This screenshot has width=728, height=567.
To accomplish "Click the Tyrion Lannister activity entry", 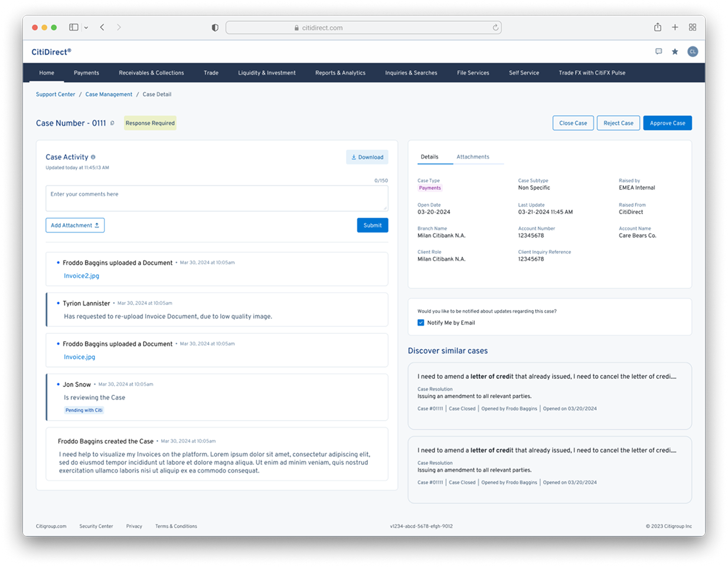I will (217, 310).
